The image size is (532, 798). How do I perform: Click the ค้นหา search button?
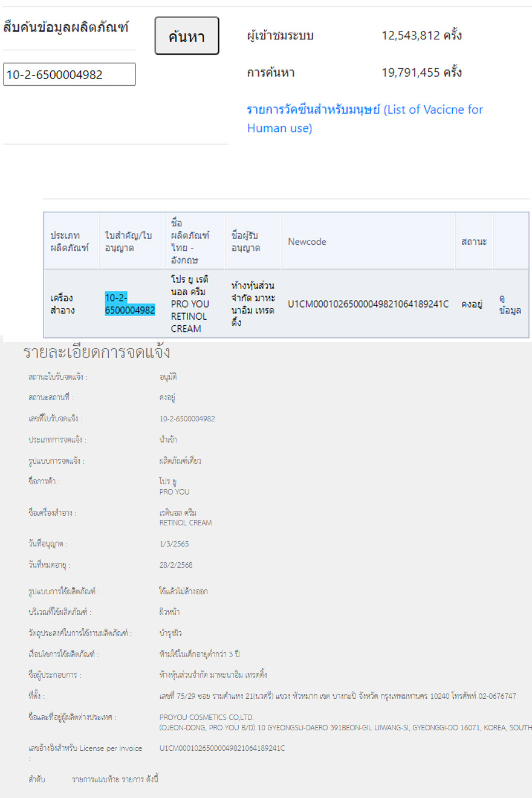click(187, 36)
